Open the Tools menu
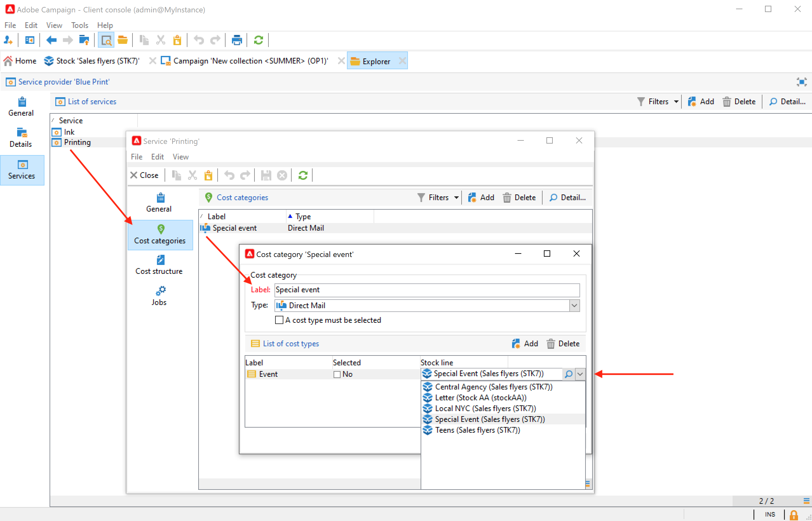Viewport: 812px width, 521px height. (79, 25)
